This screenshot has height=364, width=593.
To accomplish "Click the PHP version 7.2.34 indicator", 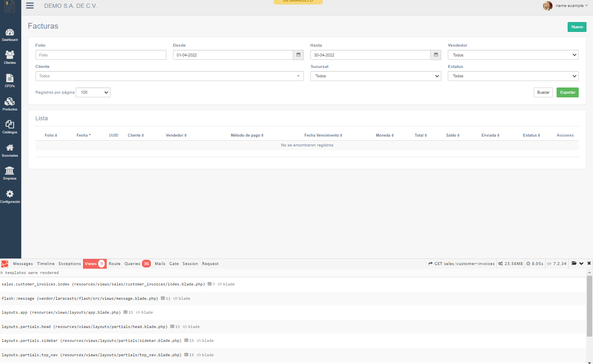I will click(557, 264).
